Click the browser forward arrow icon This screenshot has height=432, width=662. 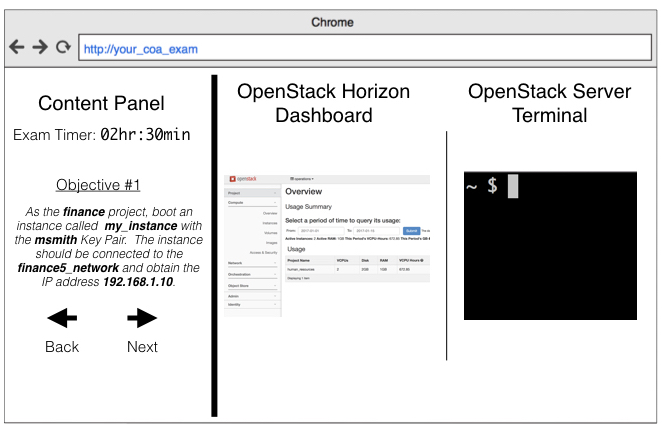coord(40,46)
